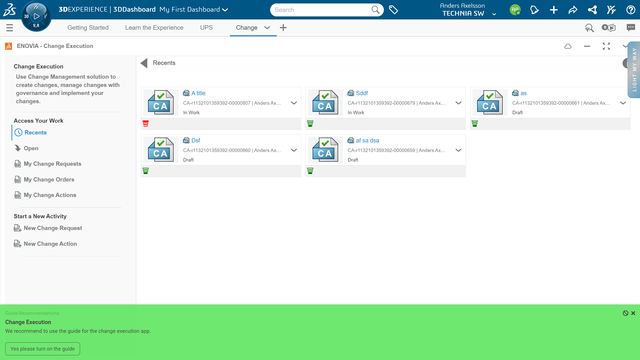The image size is (640, 360).
Task: Open the comments speech bubble icon
Action: click(631, 28)
